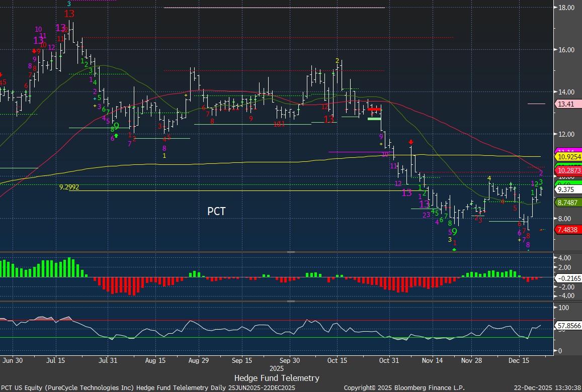
Task: Select the red 7.4838 price tag
Action: click(567, 229)
